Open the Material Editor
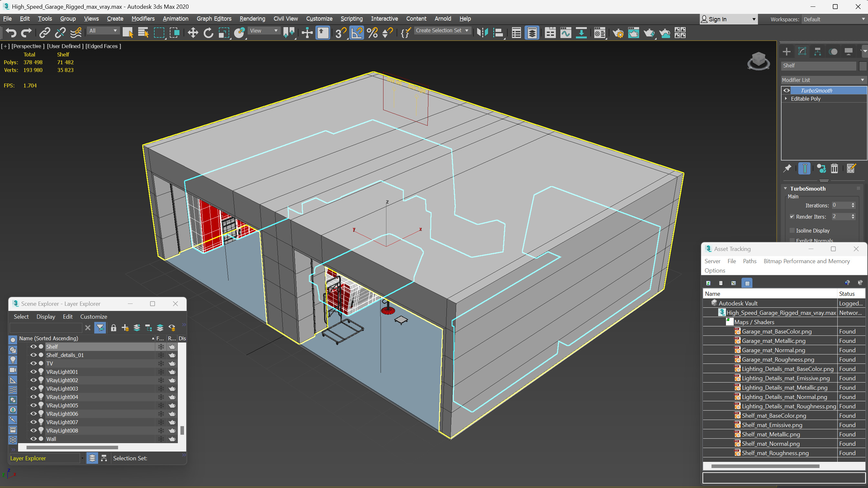This screenshot has width=868, height=488. [x=600, y=33]
